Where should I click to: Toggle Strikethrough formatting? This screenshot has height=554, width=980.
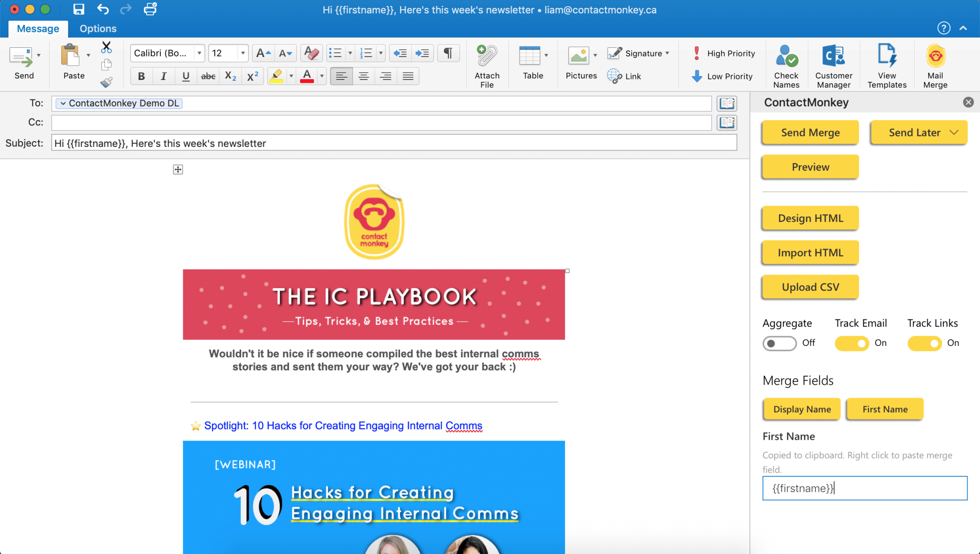208,76
